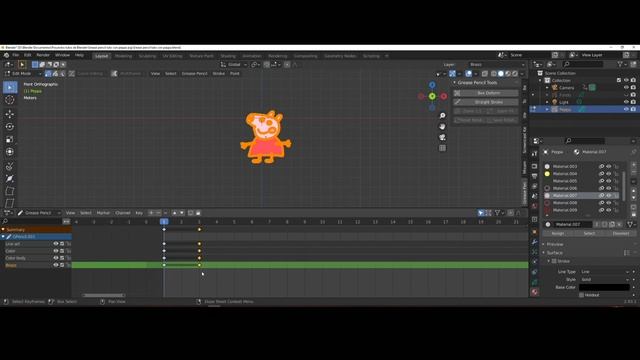Click the dope sheet horizontal scrollbar
This screenshot has width=640, height=360.
click(104, 295)
